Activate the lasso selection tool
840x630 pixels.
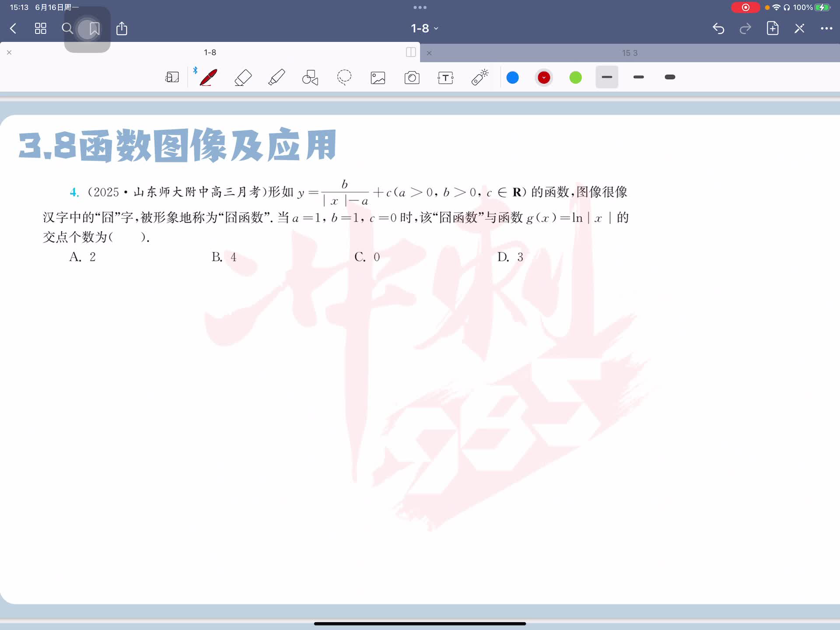(x=344, y=77)
